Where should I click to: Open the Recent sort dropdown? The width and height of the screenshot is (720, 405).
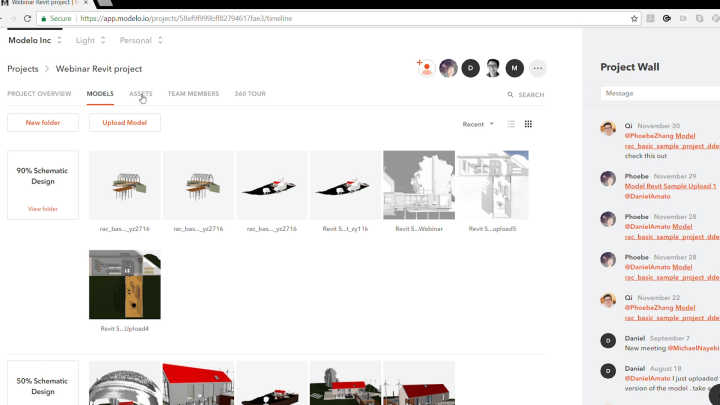click(478, 124)
